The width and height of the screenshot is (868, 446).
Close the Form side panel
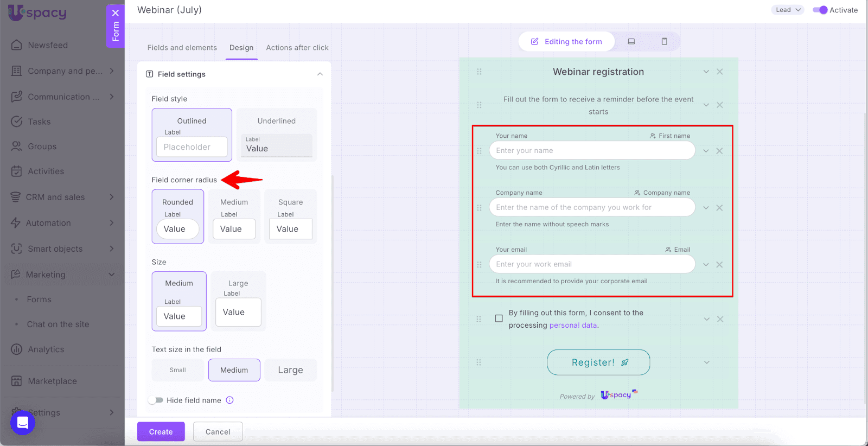point(116,12)
